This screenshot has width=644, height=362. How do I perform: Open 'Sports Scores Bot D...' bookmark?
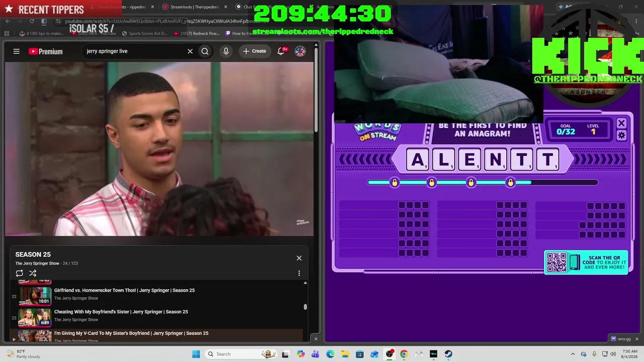coord(143,34)
